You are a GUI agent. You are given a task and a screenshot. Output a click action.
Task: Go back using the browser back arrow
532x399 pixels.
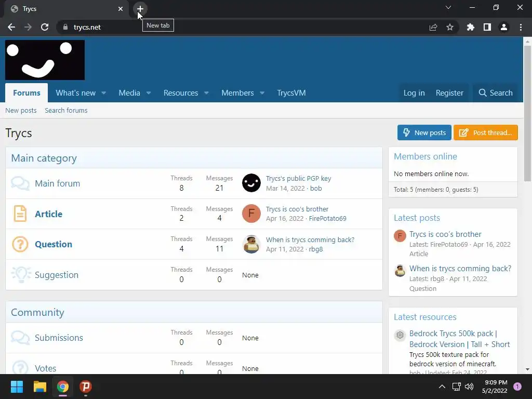click(x=11, y=27)
